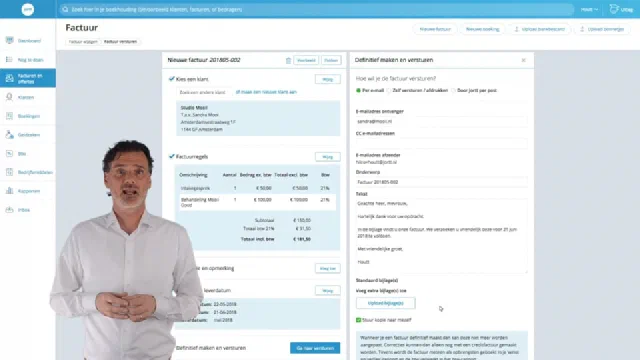The height and width of the screenshot is (360, 640).
Task: Open the Boekingen sidebar icon
Action: [9, 116]
